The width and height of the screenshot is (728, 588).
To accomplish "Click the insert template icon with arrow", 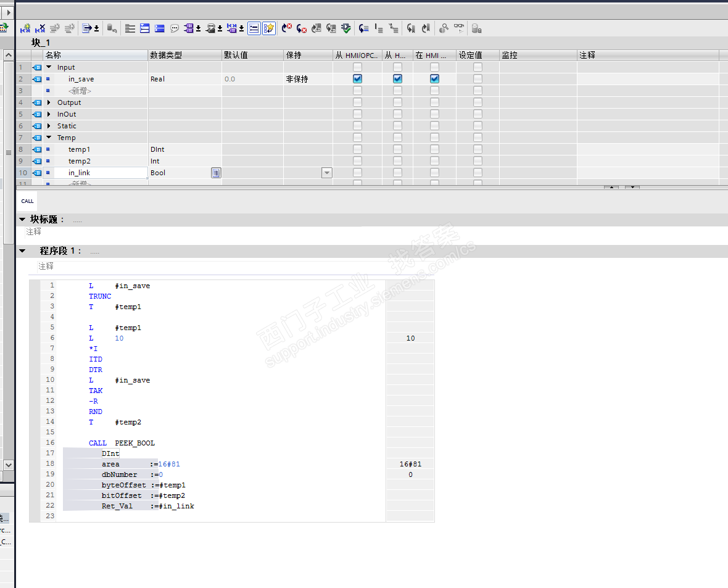I will pos(87,29).
